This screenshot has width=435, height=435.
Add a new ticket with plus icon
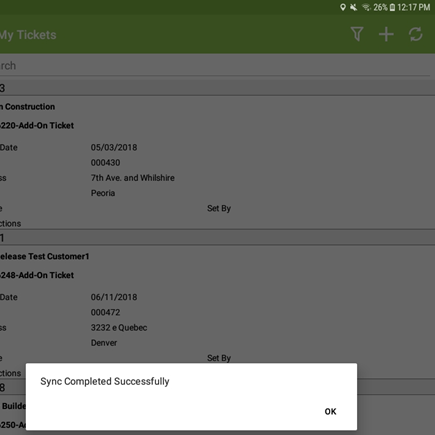tap(386, 34)
